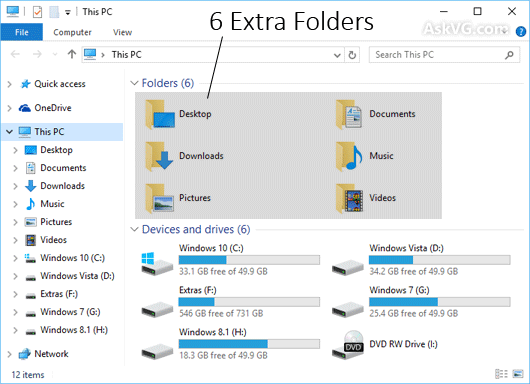
Task: Click the Refresh button beside address bar
Action: coord(352,55)
